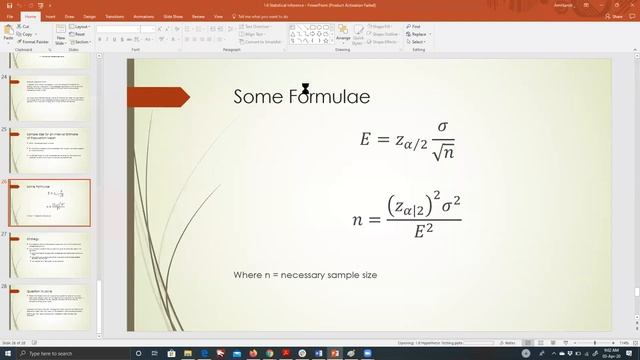Viewport: 640px width, 360px height.
Task: Start slide show from status bar
Action: [566, 343]
